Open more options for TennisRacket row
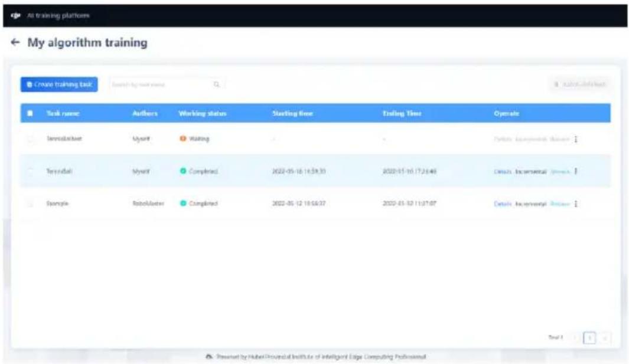 point(576,139)
